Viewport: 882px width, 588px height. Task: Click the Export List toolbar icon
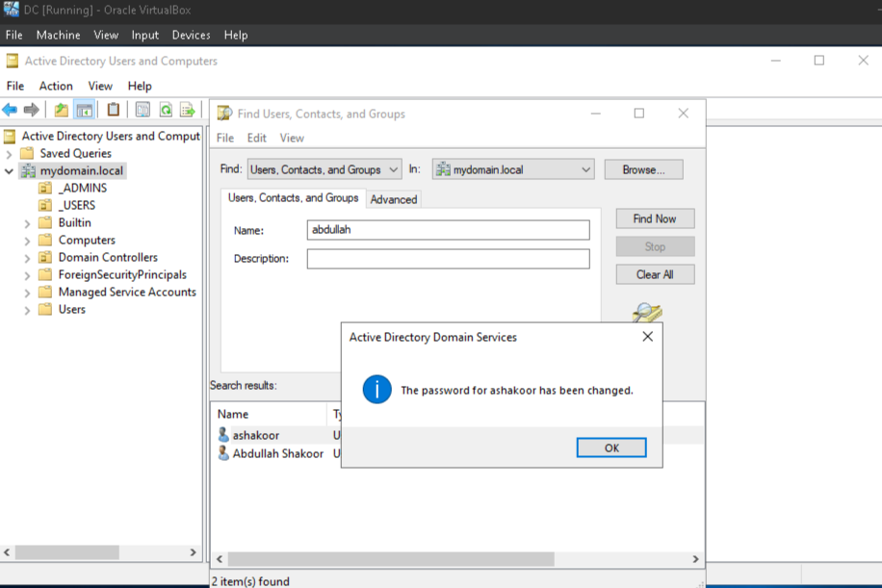click(x=188, y=110)
